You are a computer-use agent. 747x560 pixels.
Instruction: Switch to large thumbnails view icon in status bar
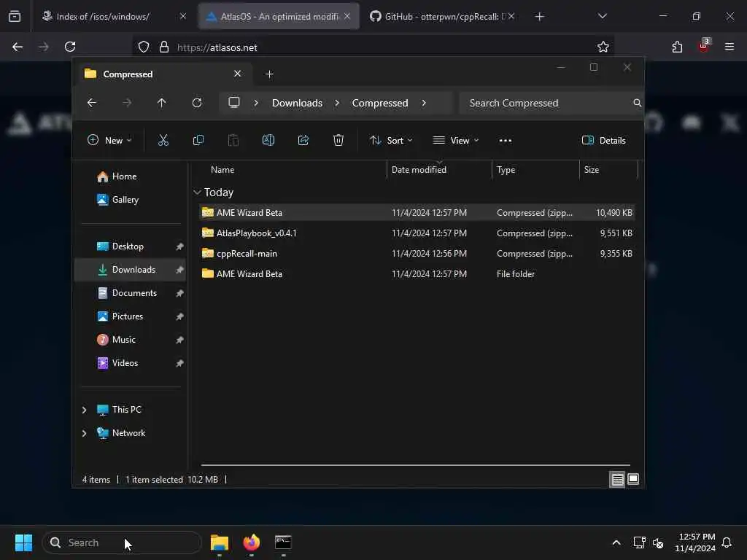click(633, 479)
